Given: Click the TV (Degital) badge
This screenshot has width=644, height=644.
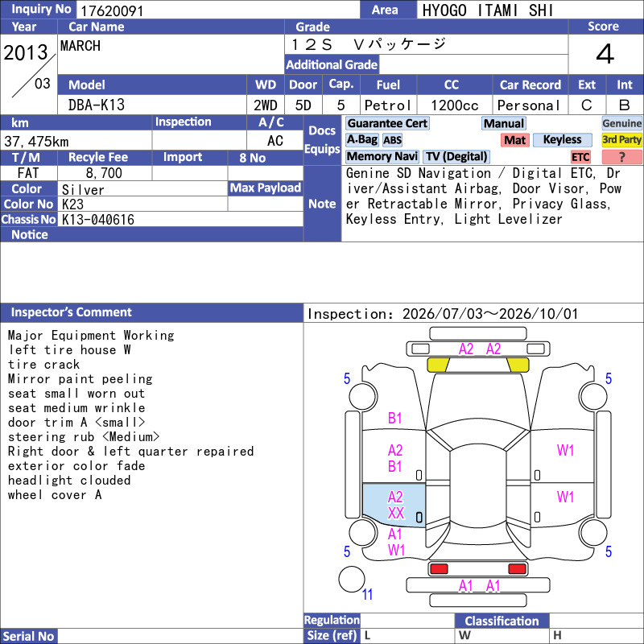Looking at the screenshot, I should coord(456,156).
